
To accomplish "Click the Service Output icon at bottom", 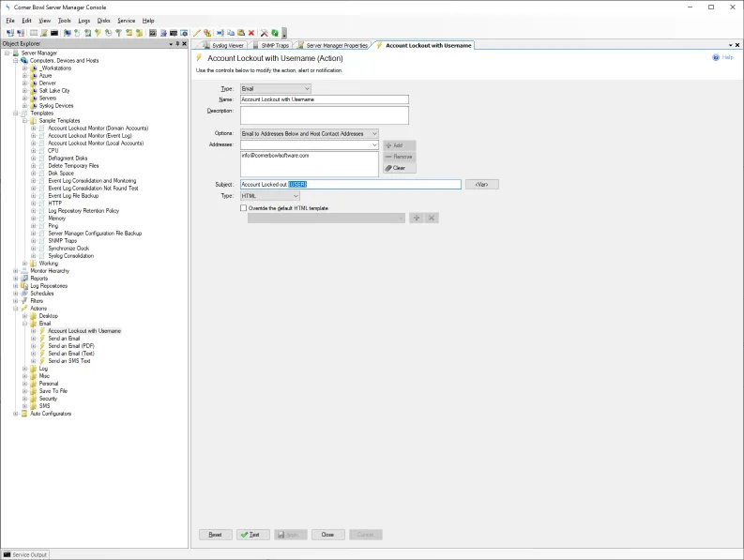I will (x=7, y=554).
